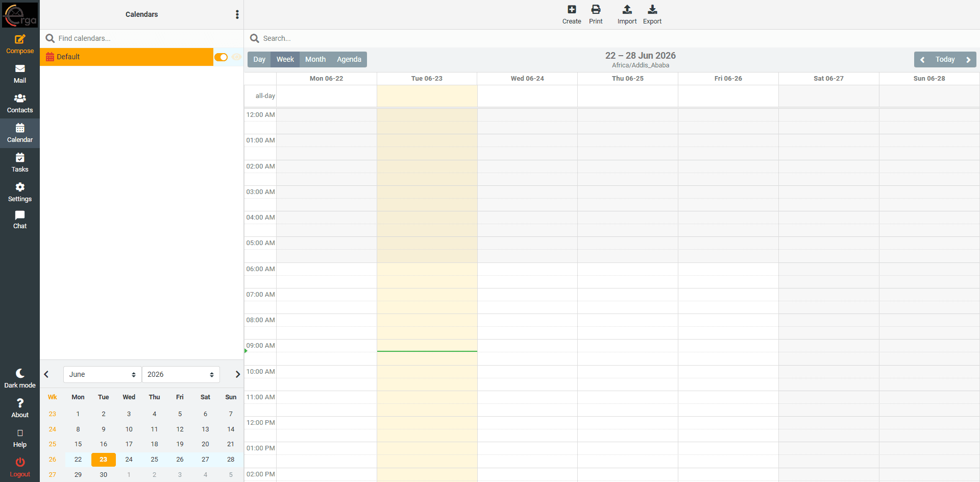The width and height of the screenshot is (980, 482).
Task: Select the Default calendar entry
Action: click(127, 57)
